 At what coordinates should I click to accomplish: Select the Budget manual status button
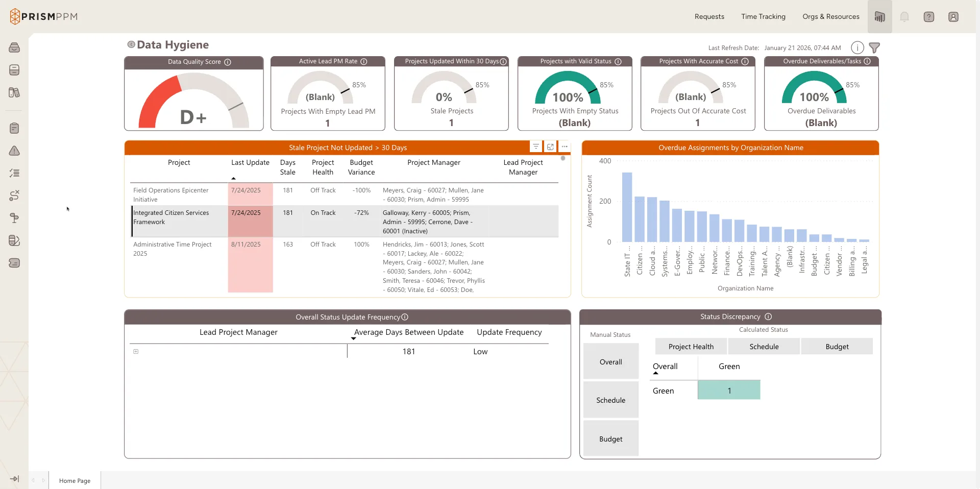click(611, 439)
